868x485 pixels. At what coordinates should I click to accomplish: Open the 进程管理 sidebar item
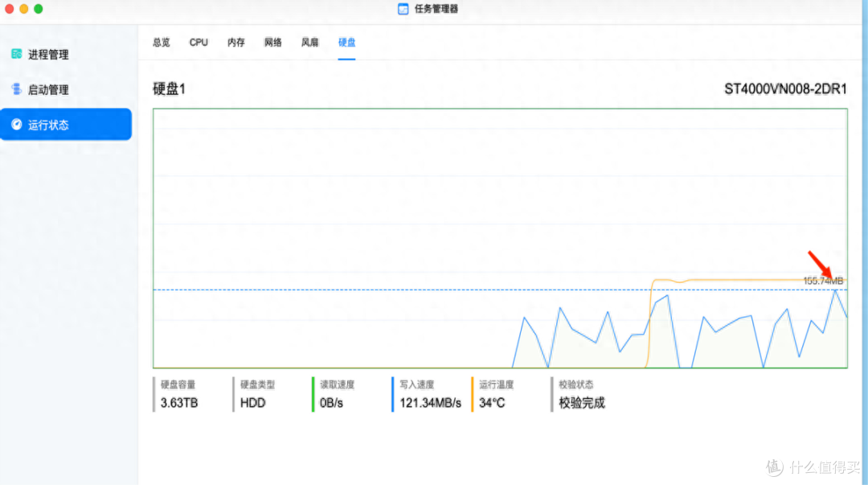coord(66,55)
